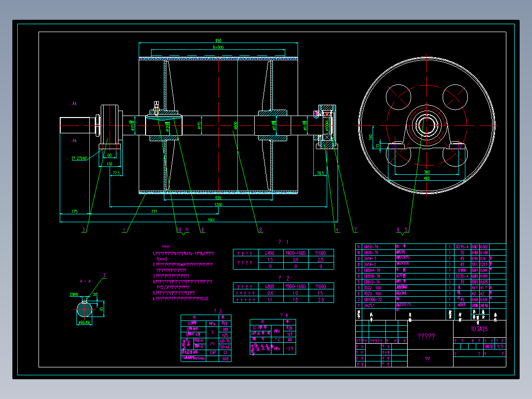The width and height of the screenshot is (532, 399).
Task: Select the 771 dimension text
Action: [154, 211]
